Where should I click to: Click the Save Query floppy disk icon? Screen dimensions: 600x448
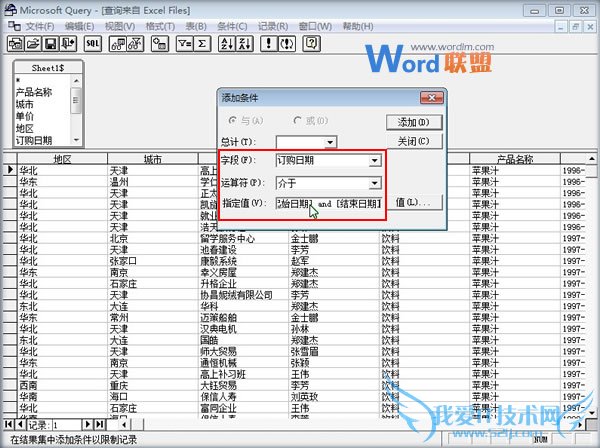click(51, 44)
